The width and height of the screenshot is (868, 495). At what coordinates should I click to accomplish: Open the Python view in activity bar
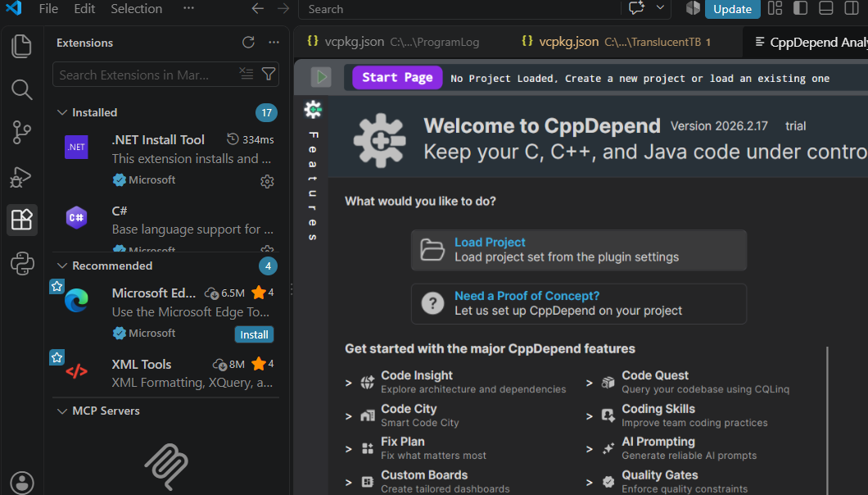point(21,264)
